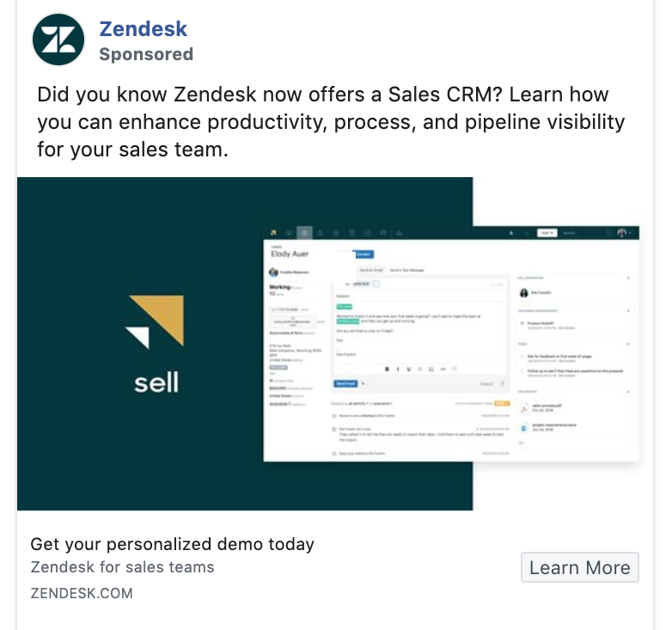The height and width of the screenshot is (630, 672).
Task: Click the Learn More button
Action: [579, 567]
